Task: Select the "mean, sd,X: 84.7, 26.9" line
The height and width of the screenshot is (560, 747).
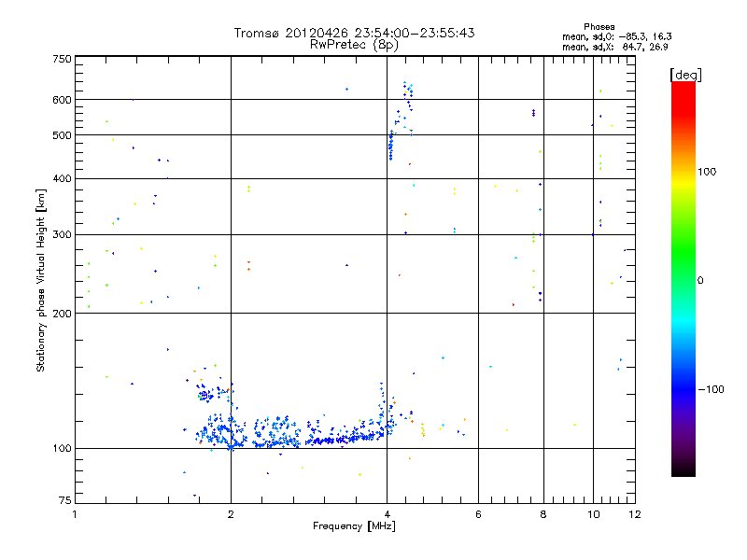Action: [x=615, y=48]
